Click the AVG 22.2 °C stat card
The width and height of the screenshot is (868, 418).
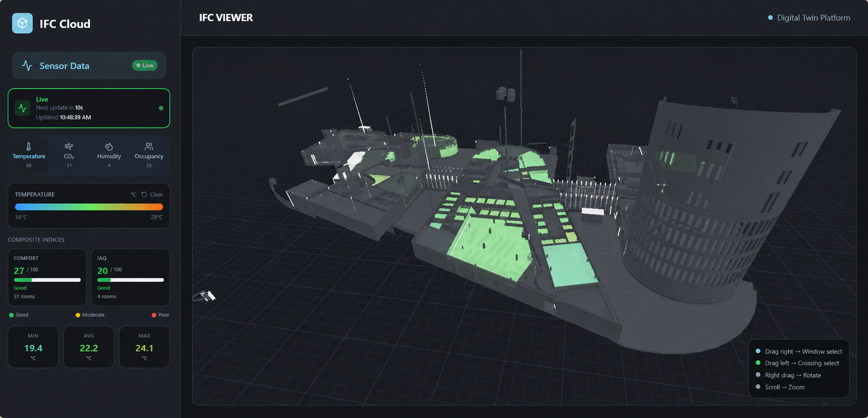point(89,347)
